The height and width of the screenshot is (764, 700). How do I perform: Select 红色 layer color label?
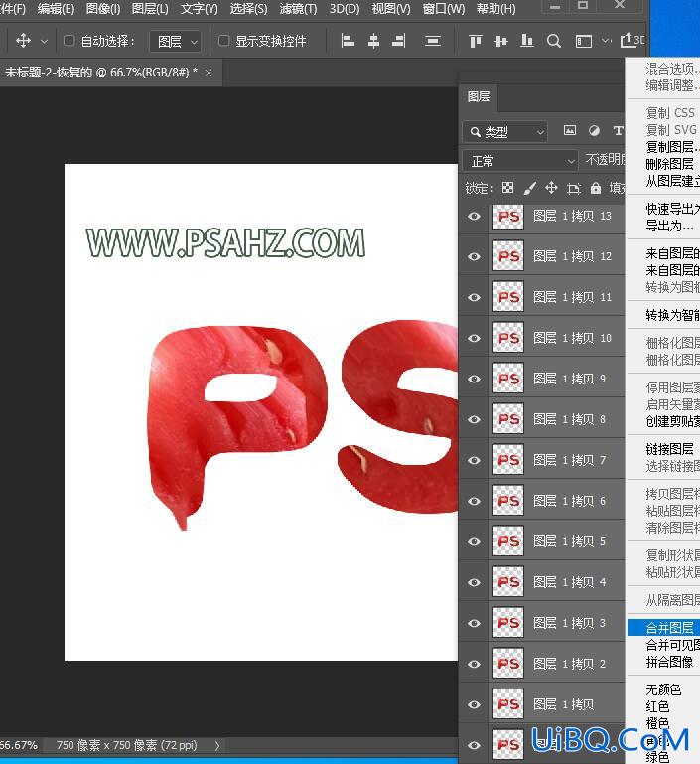click(x=657, y=706)
